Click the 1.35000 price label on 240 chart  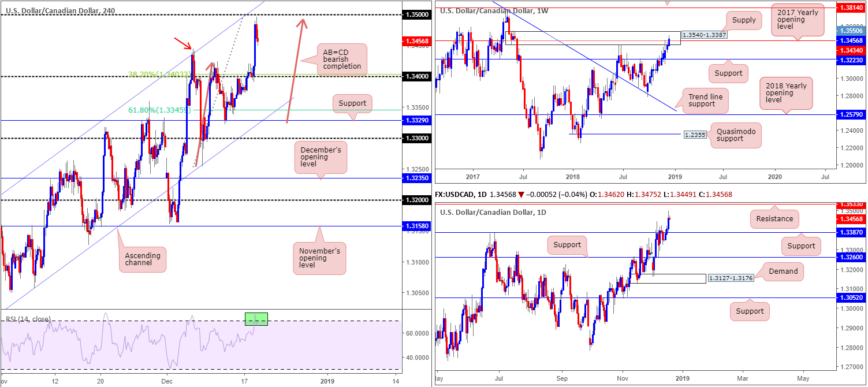click(416, 15)
